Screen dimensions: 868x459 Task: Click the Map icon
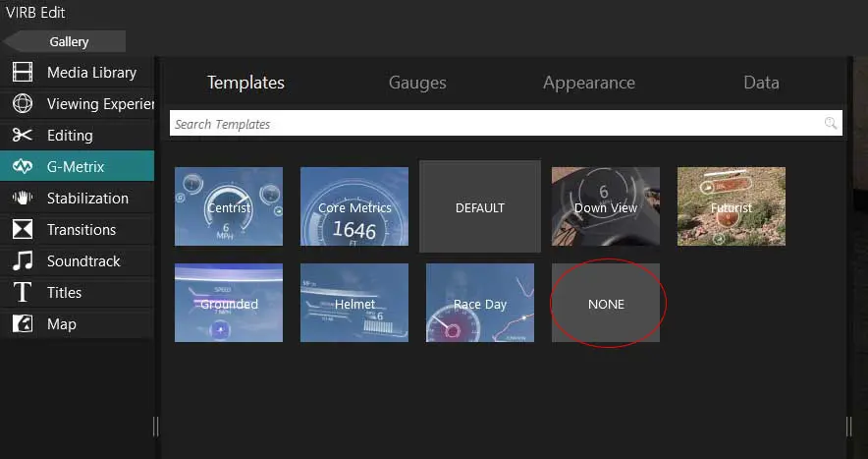coord(23,323)
